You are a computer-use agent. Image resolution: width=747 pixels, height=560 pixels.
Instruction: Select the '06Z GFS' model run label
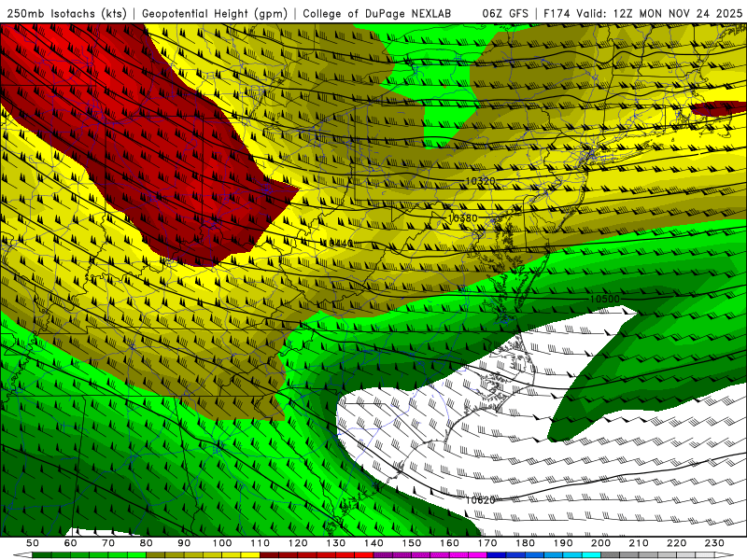pos(505,14)
